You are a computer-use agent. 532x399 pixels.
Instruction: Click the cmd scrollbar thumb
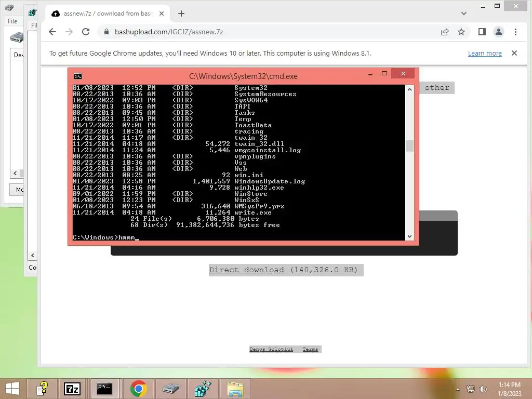tap(409, 146)
